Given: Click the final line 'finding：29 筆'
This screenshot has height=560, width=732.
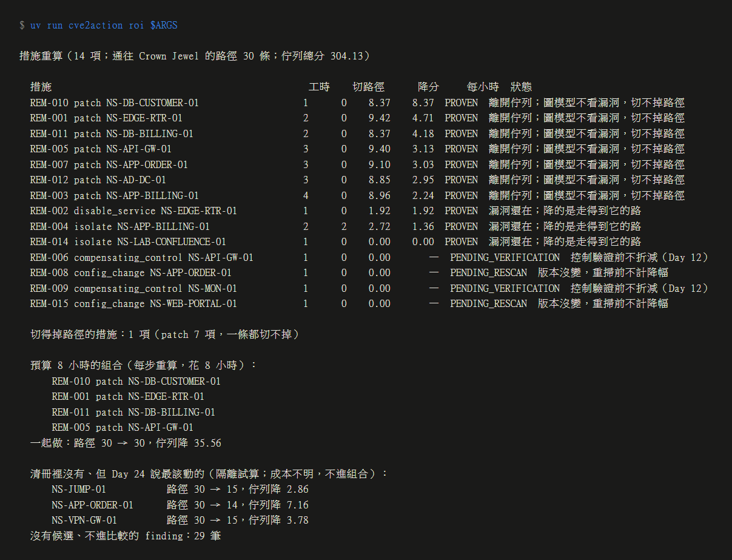Looking at the screenshot, I should point(126,536).
